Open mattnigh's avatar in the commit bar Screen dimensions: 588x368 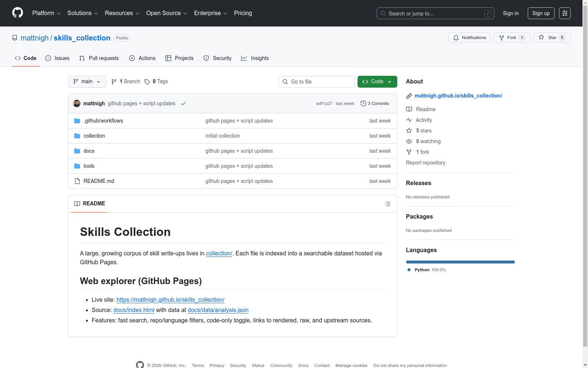[77, 103]
